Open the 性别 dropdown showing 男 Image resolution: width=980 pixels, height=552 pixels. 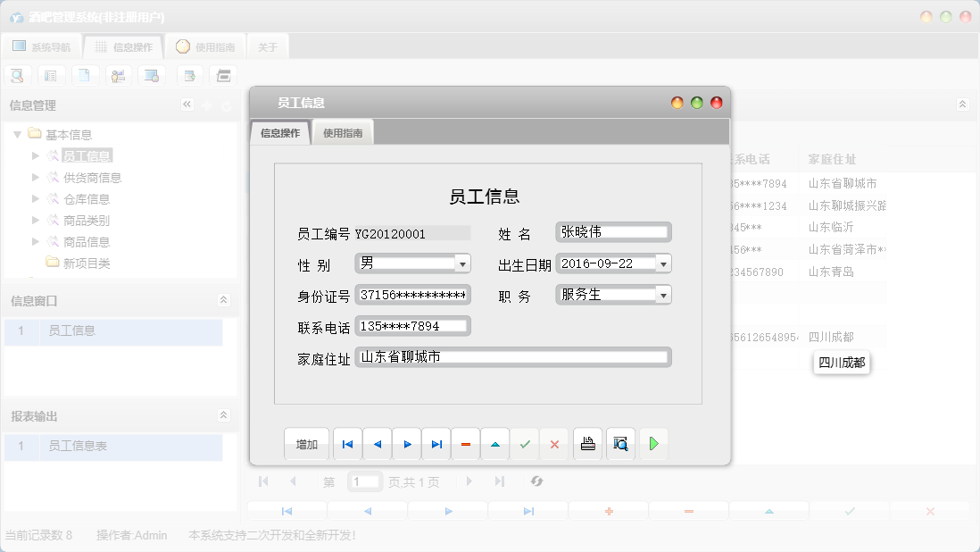tap(462, 263)
